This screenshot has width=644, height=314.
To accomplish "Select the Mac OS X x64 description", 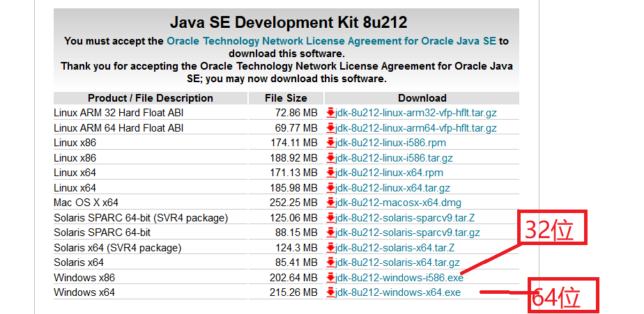I will pyautogui.click(x=86, y=203).
